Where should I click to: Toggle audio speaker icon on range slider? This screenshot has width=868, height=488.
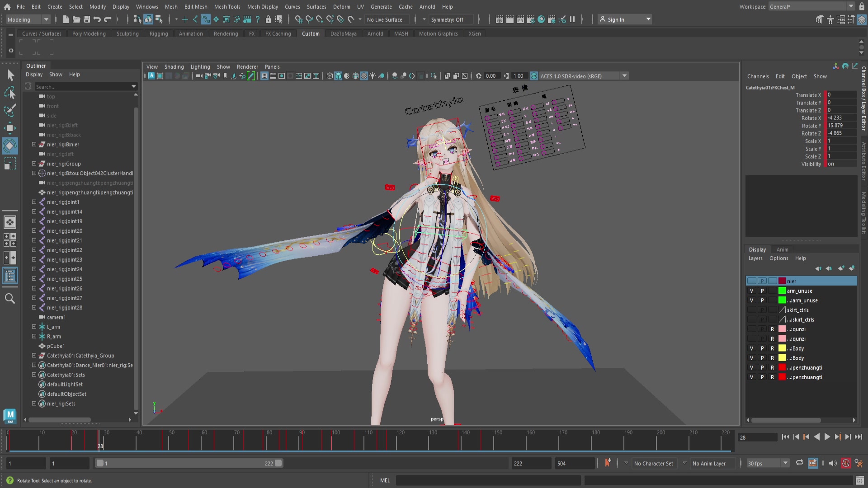(832, 463)
